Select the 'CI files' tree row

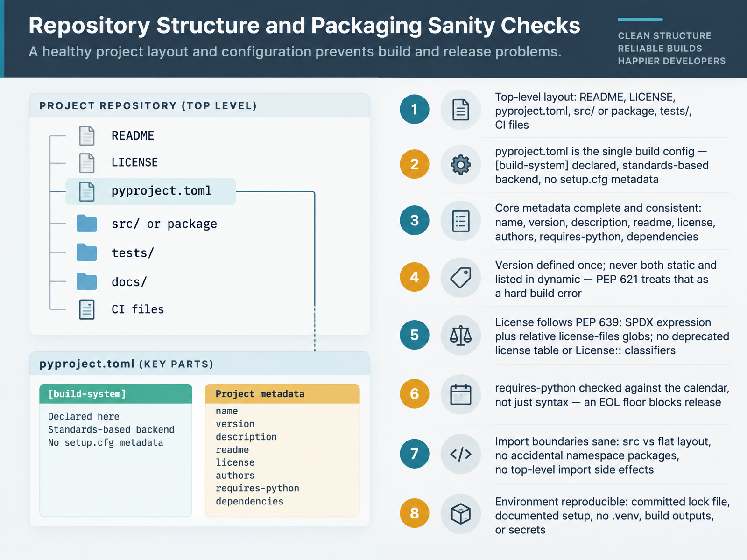[x=138, y=309]
